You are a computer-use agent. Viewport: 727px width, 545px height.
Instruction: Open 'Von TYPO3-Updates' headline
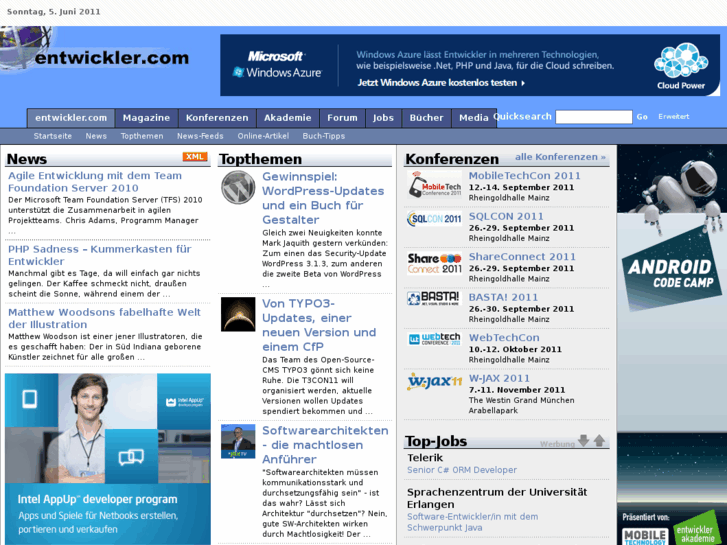(x=319, y=325)
